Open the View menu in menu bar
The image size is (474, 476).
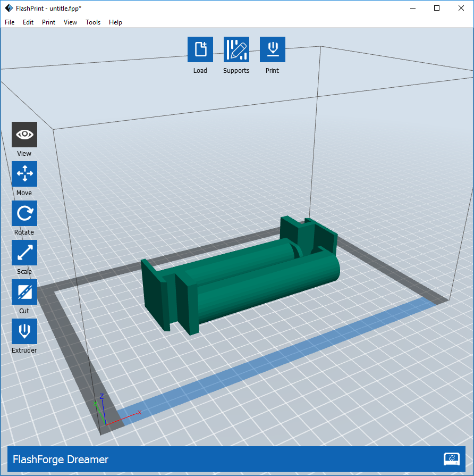point(70,22)
